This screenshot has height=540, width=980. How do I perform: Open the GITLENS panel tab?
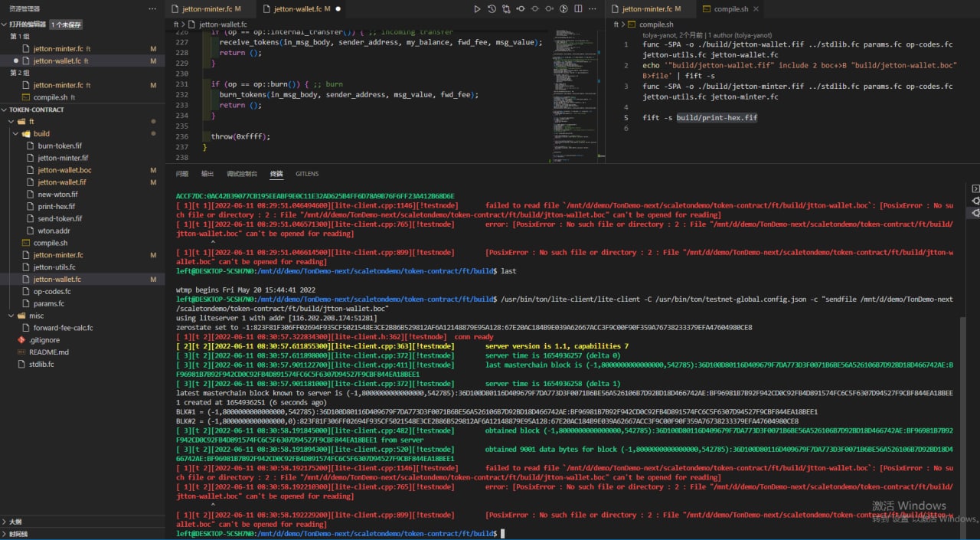(307, 174)
